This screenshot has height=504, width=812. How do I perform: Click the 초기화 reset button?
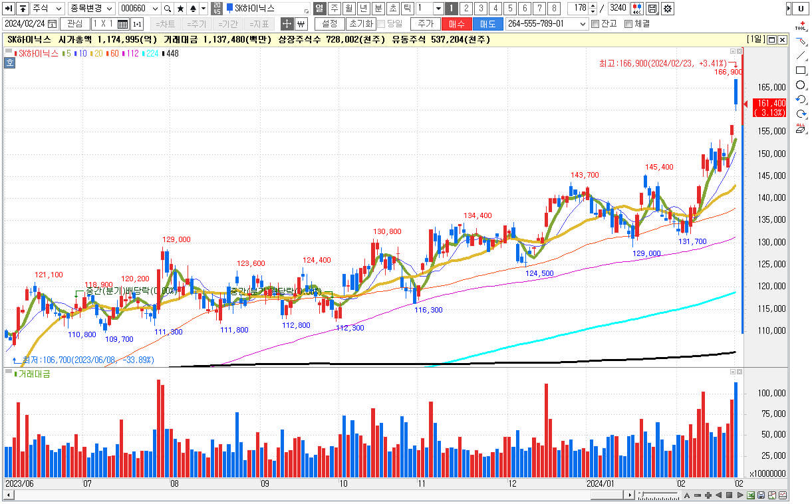[360, 24]
